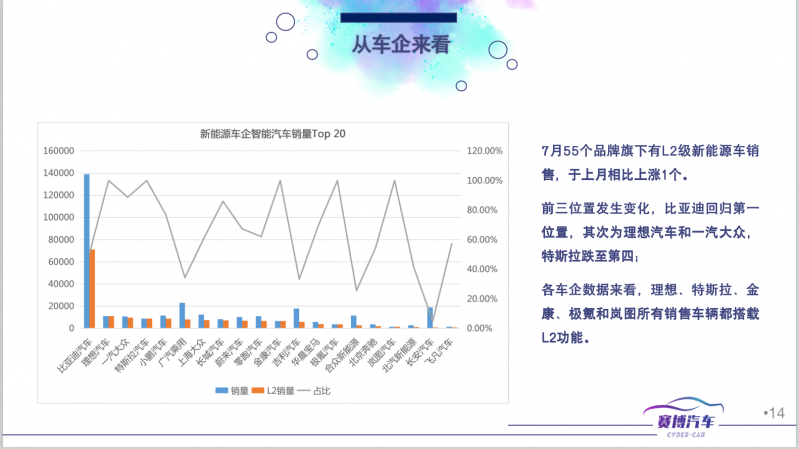
Task: Click the left axis value 80000
Action: (61, 240)
